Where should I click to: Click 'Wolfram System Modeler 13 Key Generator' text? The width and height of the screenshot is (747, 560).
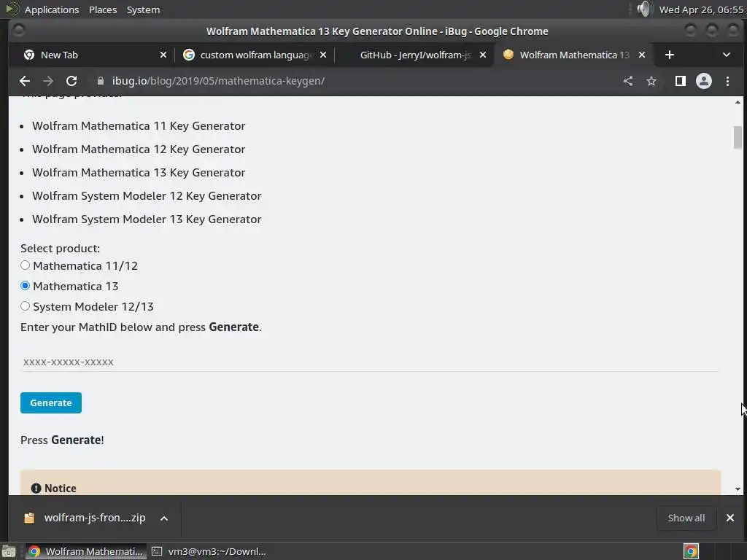coord(147,219)
